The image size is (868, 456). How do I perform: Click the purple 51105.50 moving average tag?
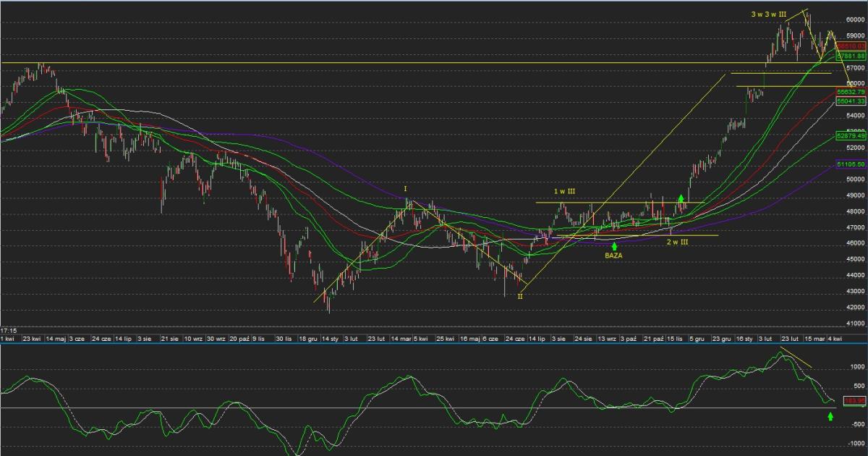(x=851, y=164)
